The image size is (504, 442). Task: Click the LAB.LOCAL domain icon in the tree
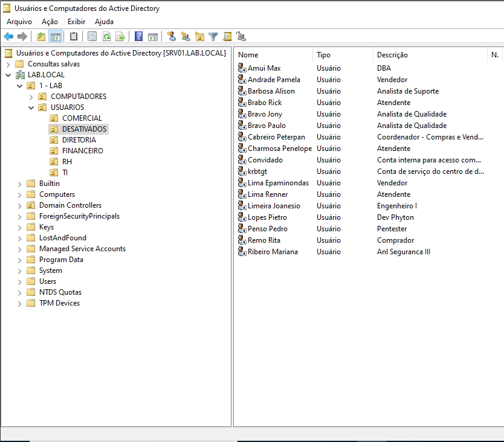[x=21, y=75]
